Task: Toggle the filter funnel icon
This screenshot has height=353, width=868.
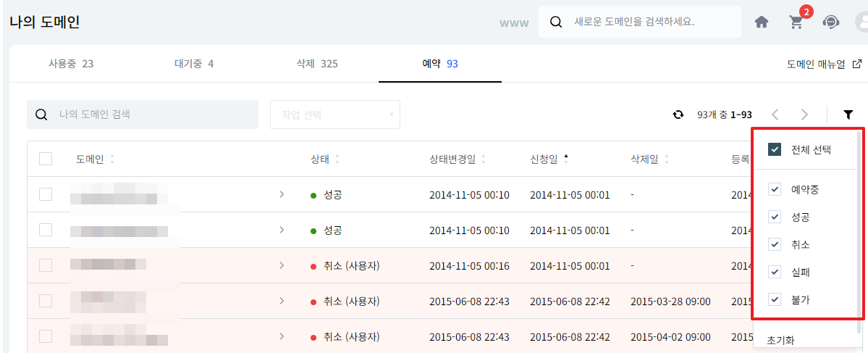Action: tap(848, 115)
